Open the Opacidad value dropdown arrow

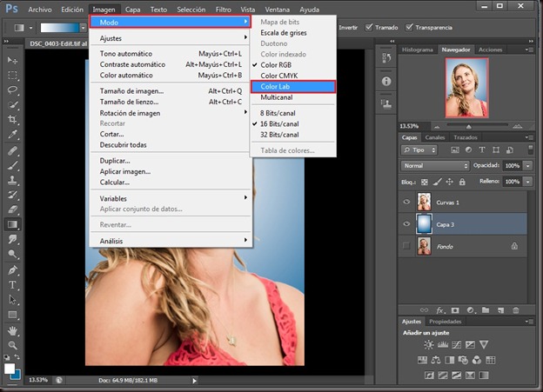[527, 166]
